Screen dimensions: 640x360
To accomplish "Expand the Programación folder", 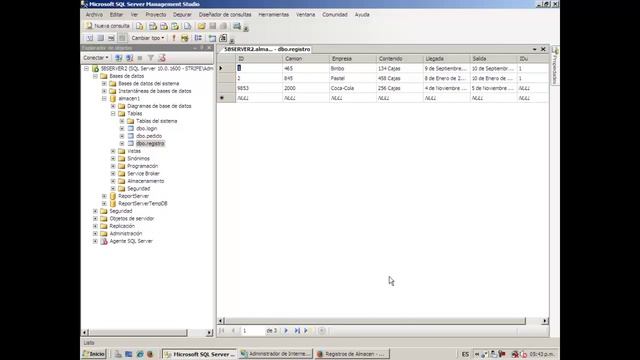I will coord(113,166).
